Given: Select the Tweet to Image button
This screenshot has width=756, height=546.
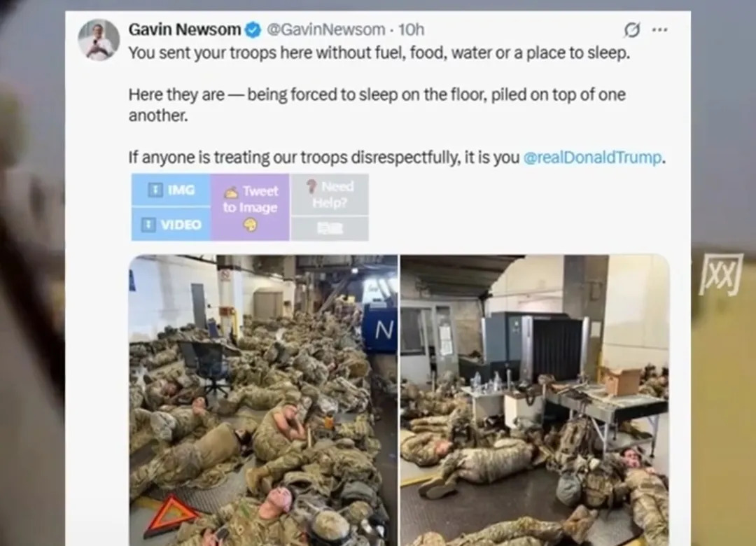Looking at the screenshot, I should click(250, 207).
